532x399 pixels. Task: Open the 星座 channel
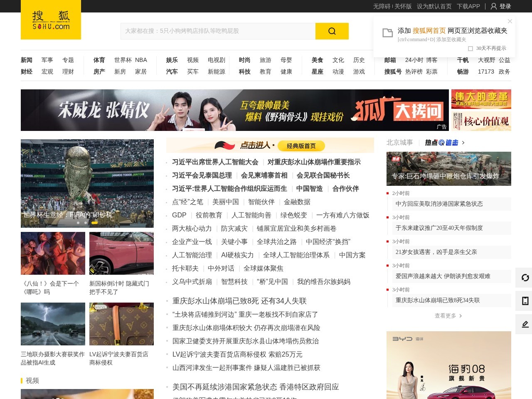tap(318, 71)
